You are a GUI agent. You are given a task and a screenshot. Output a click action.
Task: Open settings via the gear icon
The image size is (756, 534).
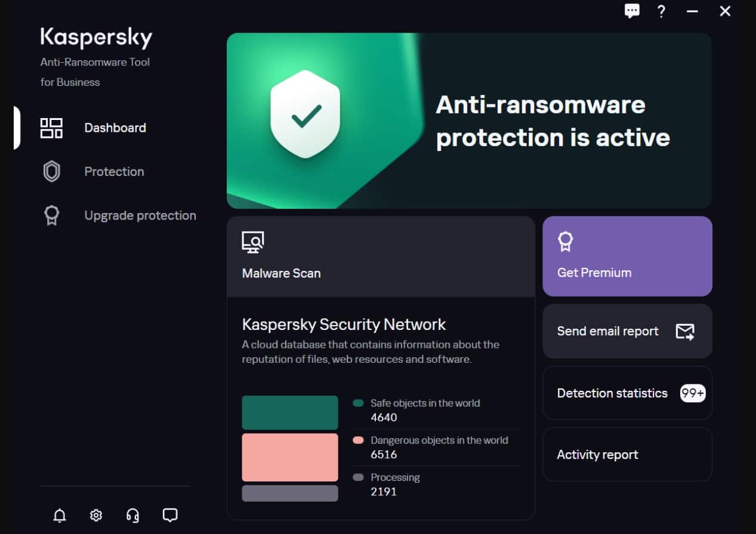click(x=95, y=516)
